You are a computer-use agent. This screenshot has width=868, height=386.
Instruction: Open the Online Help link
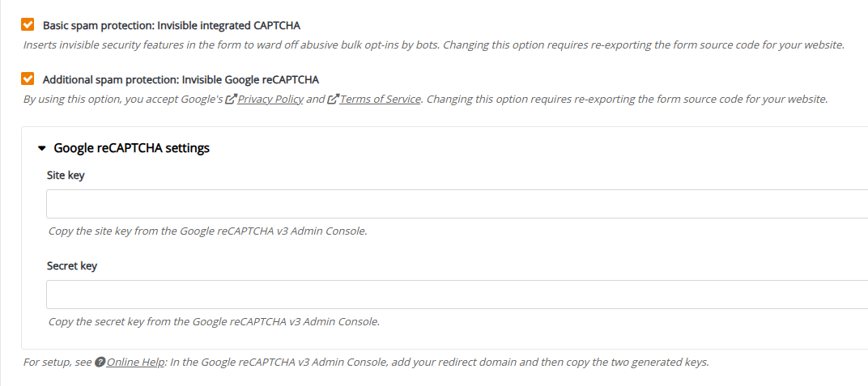tap(135, 363)
